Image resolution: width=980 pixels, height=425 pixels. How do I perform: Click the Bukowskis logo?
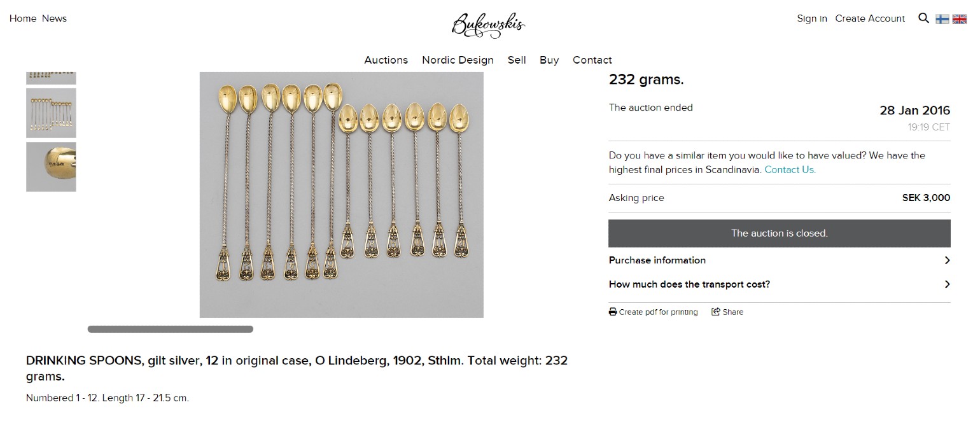pos(487,24)
